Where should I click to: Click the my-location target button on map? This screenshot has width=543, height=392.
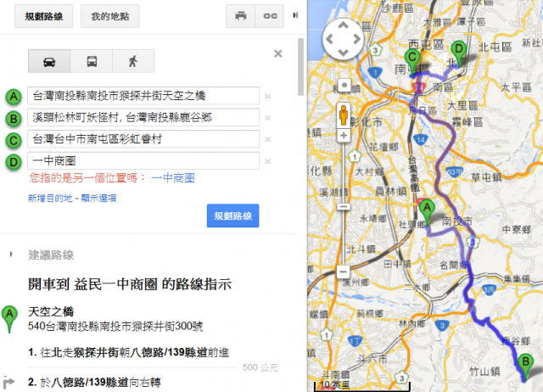coord(344,85)
